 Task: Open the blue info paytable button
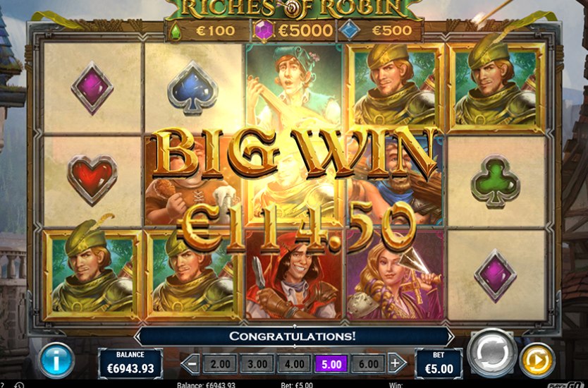coord(56,360)
